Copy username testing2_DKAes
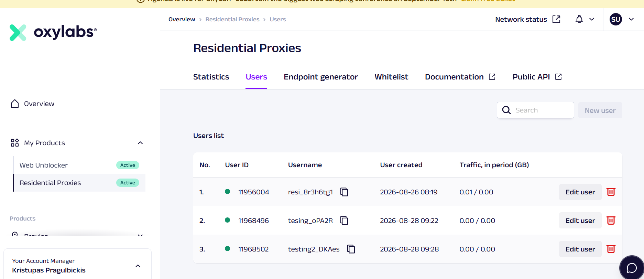644x279 pixels. [351, 249]
